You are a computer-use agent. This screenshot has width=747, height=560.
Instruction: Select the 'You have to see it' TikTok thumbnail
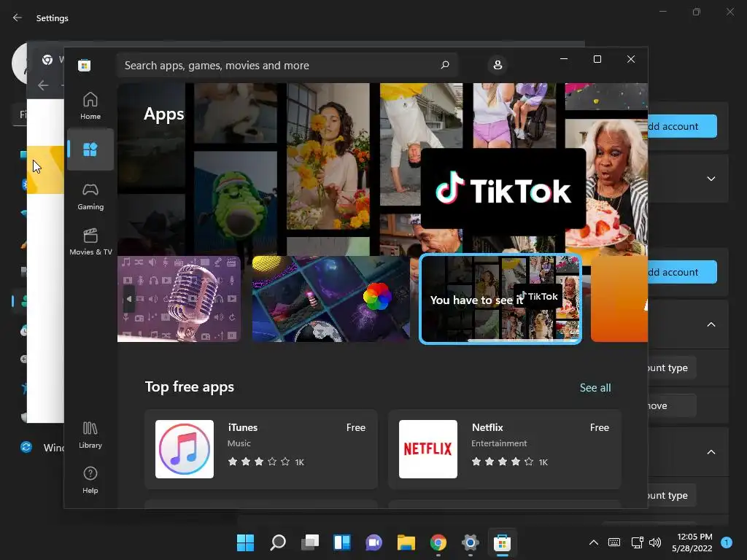pos(500,298)
